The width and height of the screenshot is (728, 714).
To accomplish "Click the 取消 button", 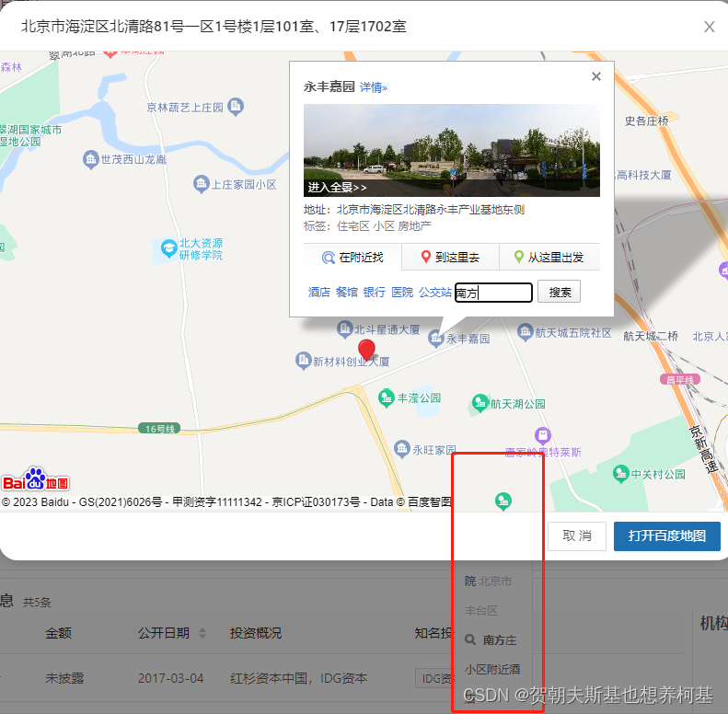I will pos(577,536).
